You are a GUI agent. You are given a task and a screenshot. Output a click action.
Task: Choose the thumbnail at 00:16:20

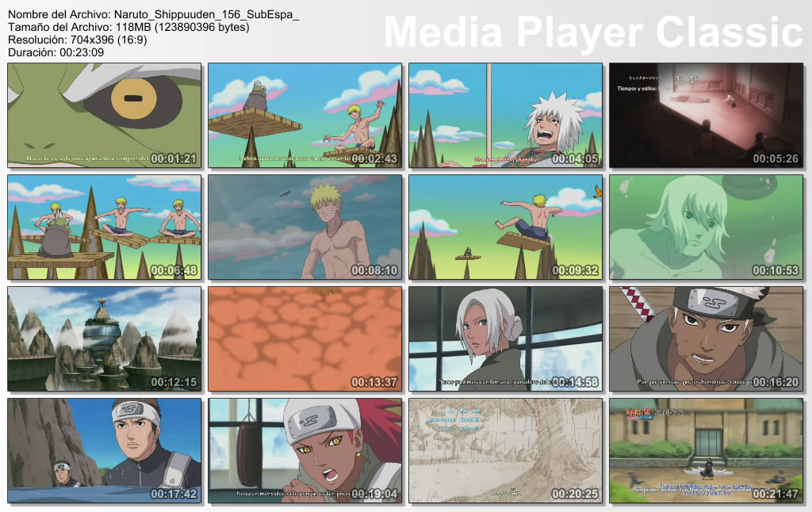pos(706,339)
